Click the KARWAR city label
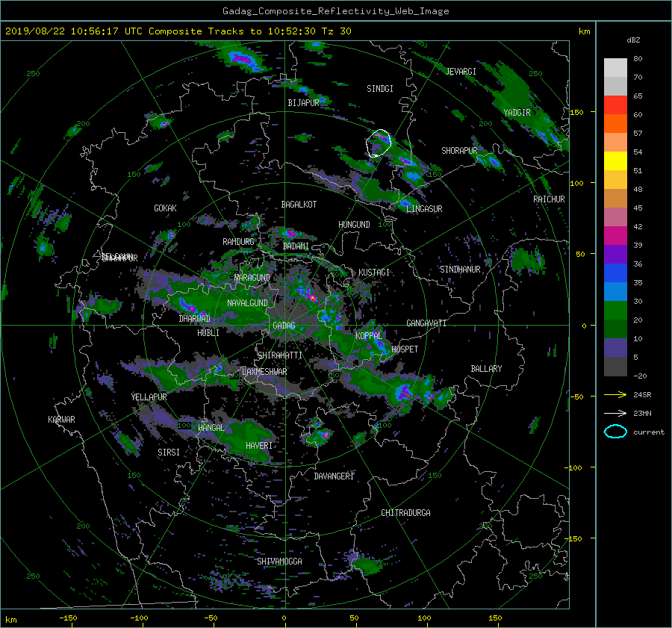The width and height of the screenshot is (672, 628). click(61, 419)
